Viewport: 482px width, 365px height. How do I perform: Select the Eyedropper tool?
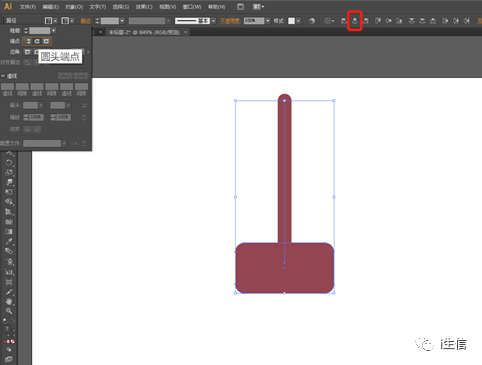tap(9, 241)
